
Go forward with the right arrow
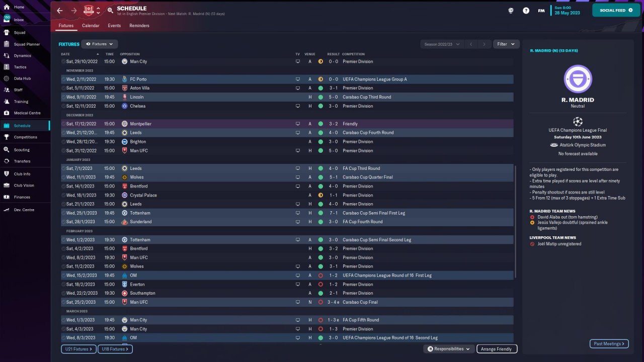pyautogui.click(x=74, y=11)
